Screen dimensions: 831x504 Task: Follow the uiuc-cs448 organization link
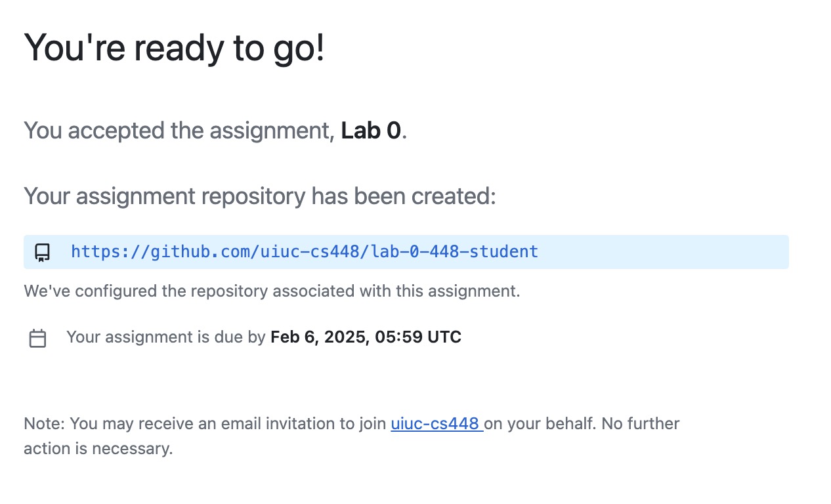click(437, 424)
